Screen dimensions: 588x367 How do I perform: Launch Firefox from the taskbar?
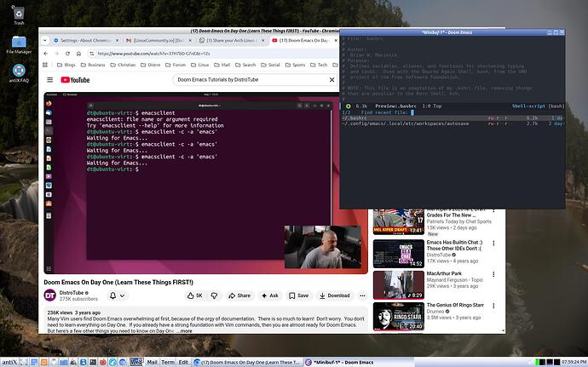pyautogui.click(x=103, y=362)
